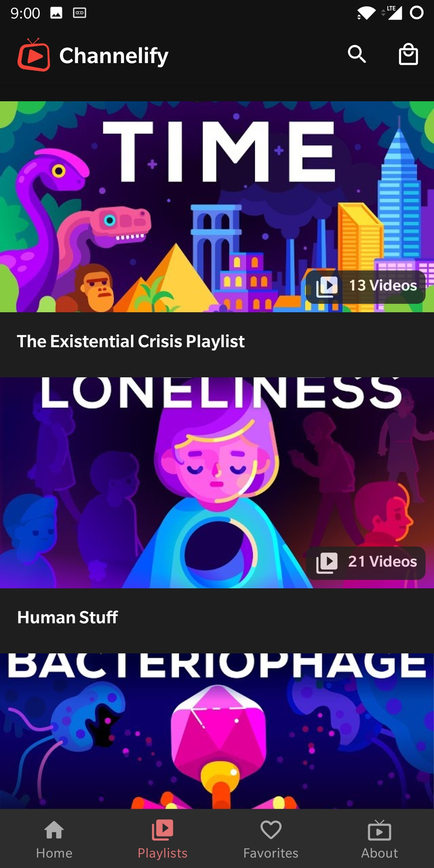Open the Bacteriophage playlist thumbnail
Image resolution: width=434 pixels, height=868 pixels.
[x=217, y=731]
